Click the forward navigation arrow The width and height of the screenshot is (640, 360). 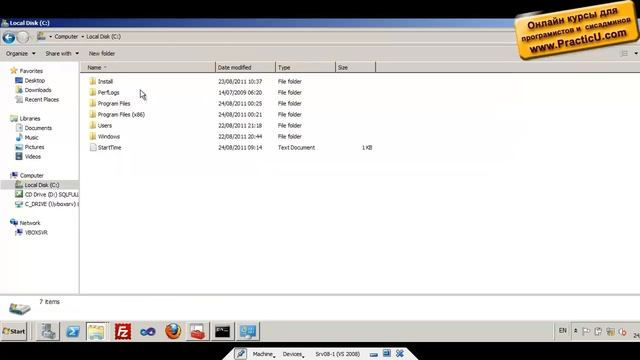coord(23,38)
